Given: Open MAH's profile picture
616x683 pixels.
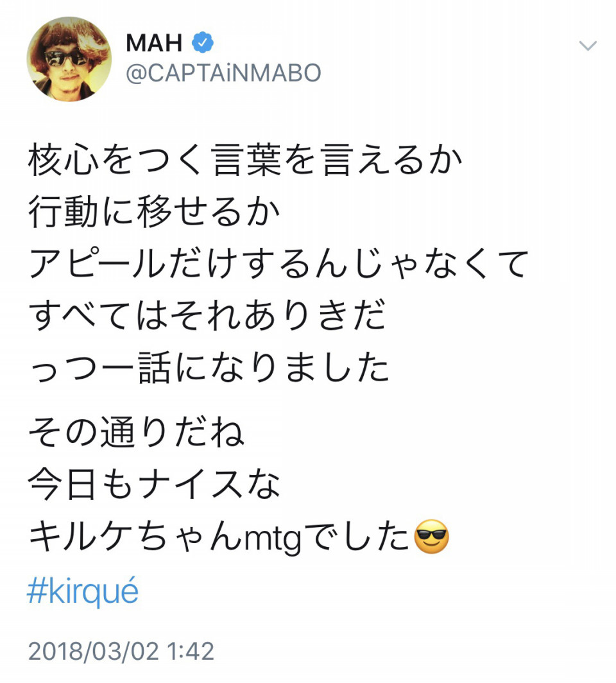Looking at the screenshot, I should coord(69,59).
